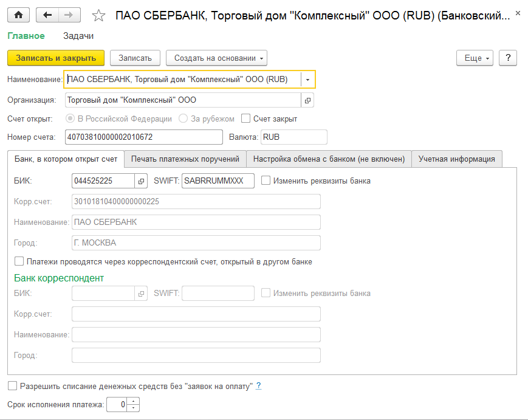Viewport: 528px width, 420px height.
Task: Click the 'Срок исполнения платежа' value field
Action: [x=117, y=405]
